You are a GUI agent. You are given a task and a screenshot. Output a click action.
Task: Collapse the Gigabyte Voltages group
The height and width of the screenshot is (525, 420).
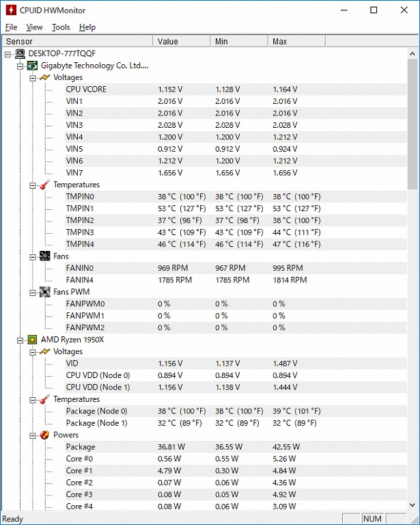[32, 78]
